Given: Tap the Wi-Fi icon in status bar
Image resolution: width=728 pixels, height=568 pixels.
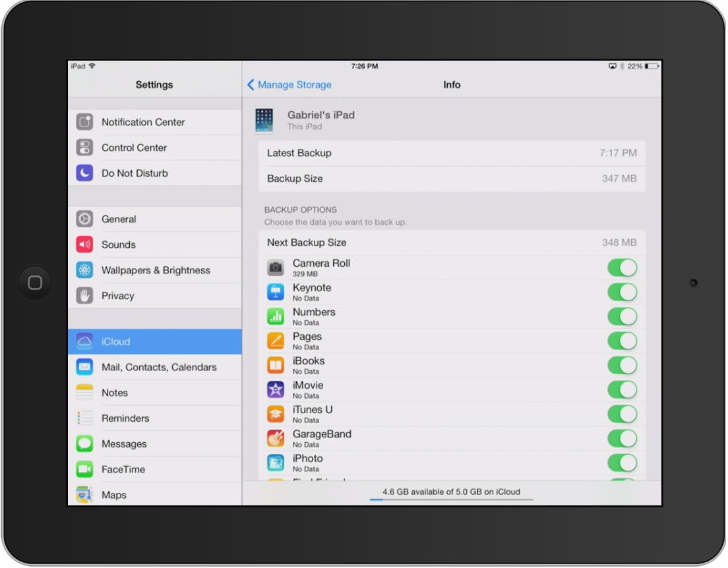Looking at the screenshot, I should pos(92,66).
